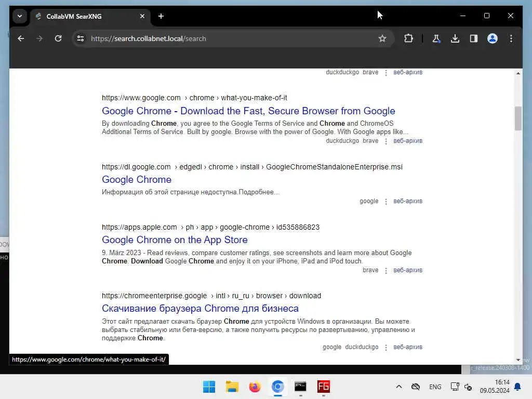Change input language ENG indicator

click(x=435, y=387)
